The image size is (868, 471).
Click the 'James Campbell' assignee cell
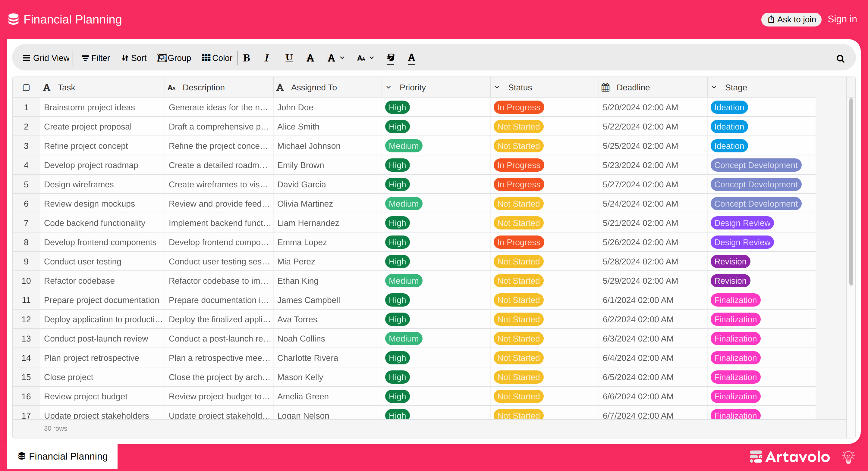pos(327,300)
